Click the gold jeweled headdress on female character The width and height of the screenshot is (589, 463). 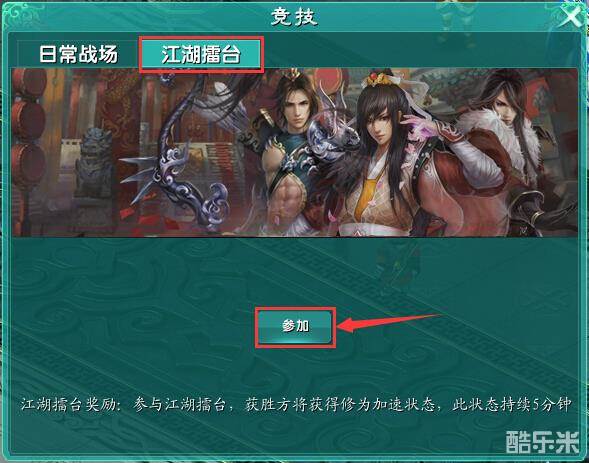(x=379, y=79)
